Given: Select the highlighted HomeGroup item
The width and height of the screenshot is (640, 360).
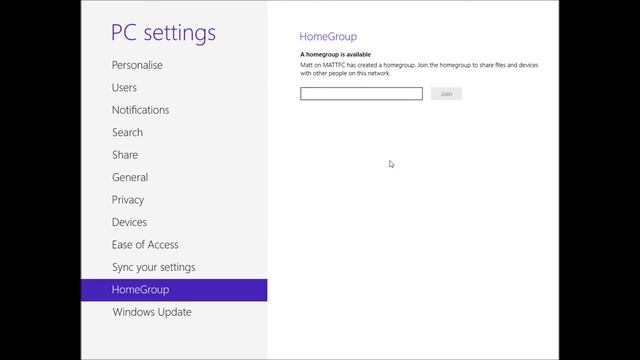Looking at the screenshot, I should tap(174, 290).
